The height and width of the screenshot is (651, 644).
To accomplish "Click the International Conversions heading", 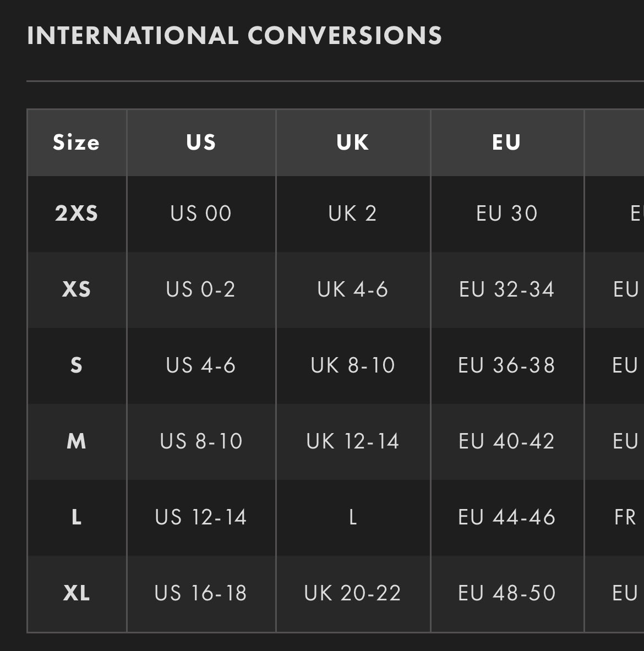I will point(234,36).
